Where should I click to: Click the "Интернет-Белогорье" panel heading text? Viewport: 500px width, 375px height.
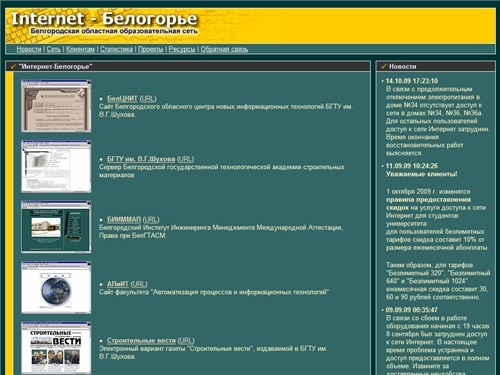pos(55,66)
